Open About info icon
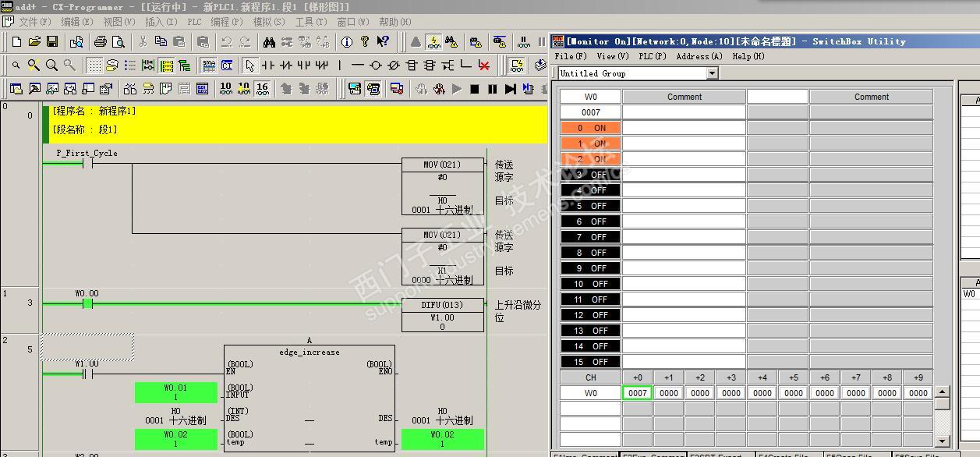Screen dimensions: 980x457 coord(347,41)
